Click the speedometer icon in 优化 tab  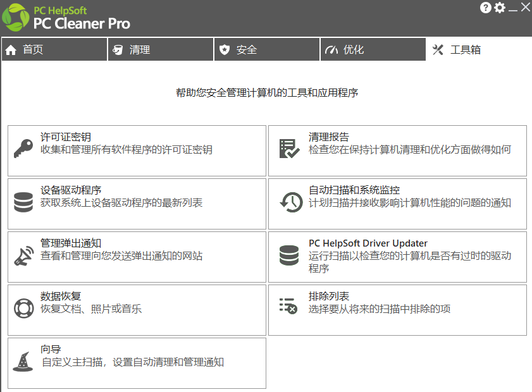coord(331,50)
